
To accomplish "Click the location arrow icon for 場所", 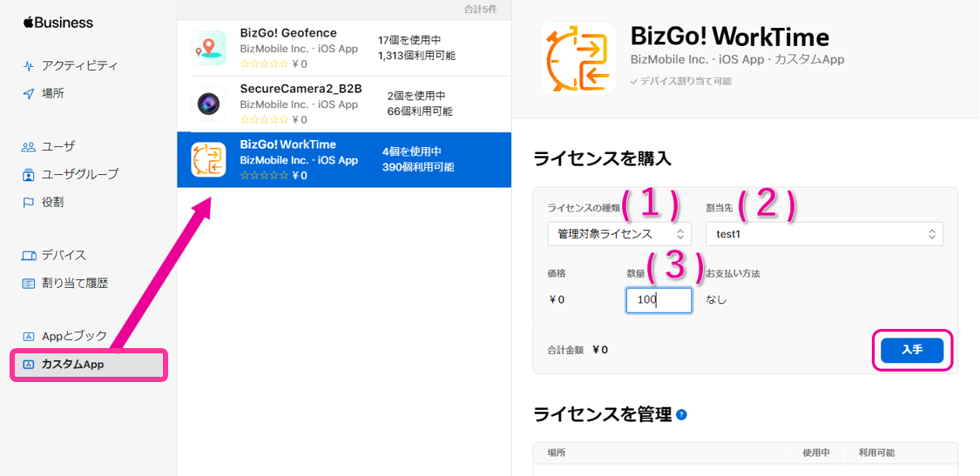I will 29,94.
